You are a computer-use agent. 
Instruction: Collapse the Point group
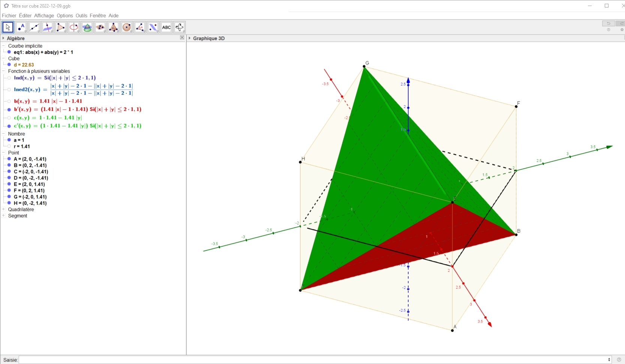pyautogui.click(x=3, y=153)
